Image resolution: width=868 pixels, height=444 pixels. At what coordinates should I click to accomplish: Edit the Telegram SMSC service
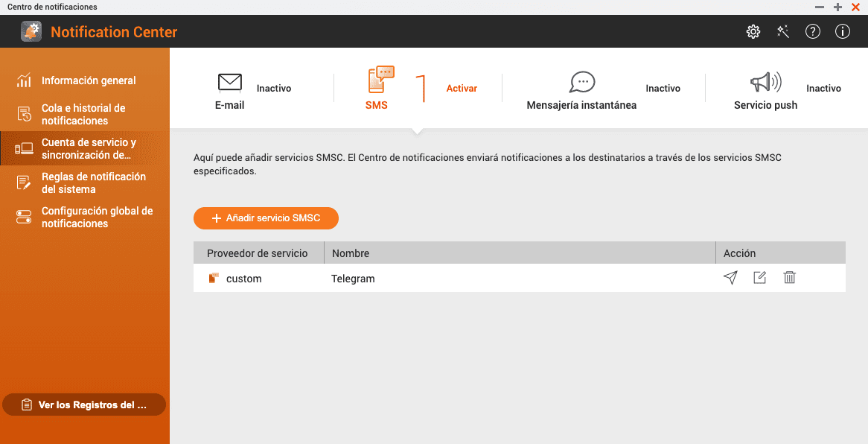(x=759, y=278)
